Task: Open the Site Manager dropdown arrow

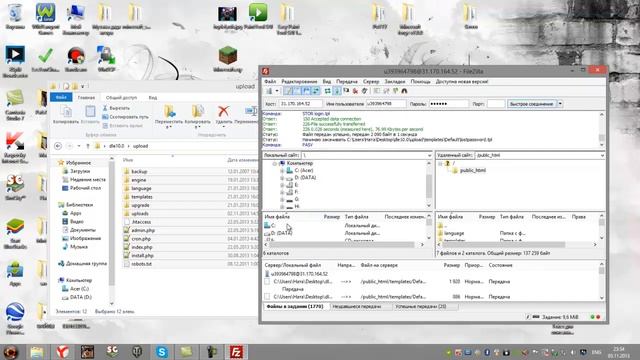Action: coord(277,91)
